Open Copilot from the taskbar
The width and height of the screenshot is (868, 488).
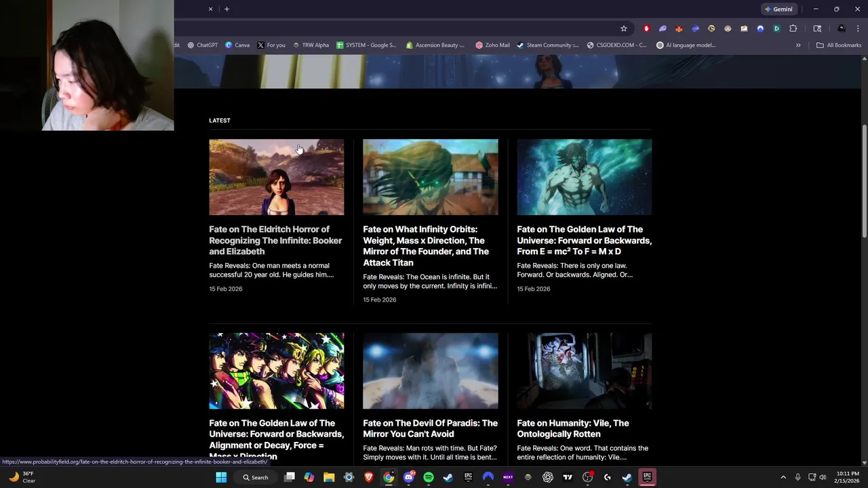(x=309, y=477)
